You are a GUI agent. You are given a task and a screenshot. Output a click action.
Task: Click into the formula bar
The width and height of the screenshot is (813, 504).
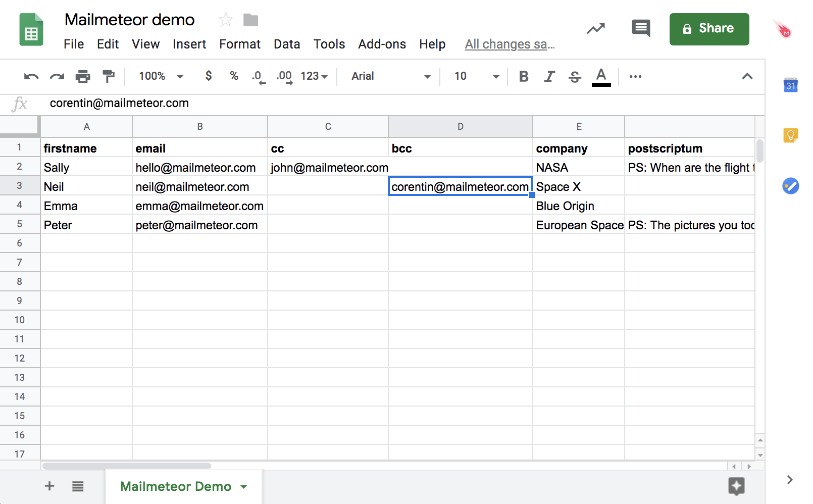(404, 104)
